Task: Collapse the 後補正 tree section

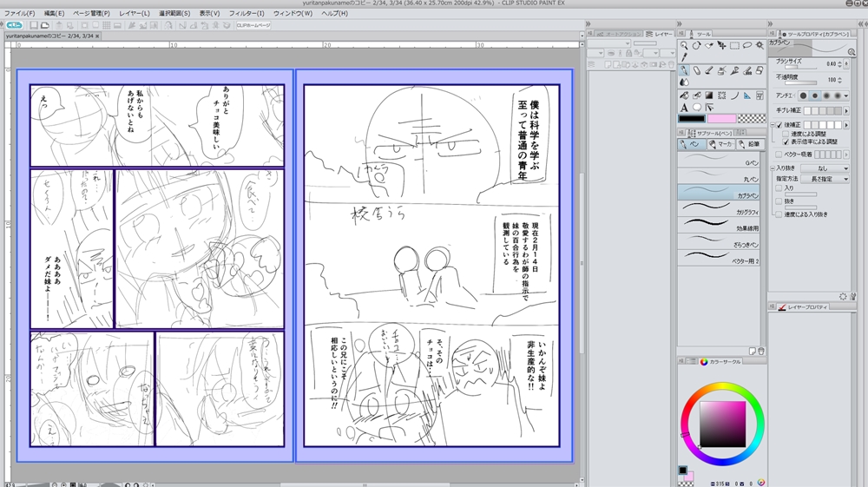Action: point(773,125)
